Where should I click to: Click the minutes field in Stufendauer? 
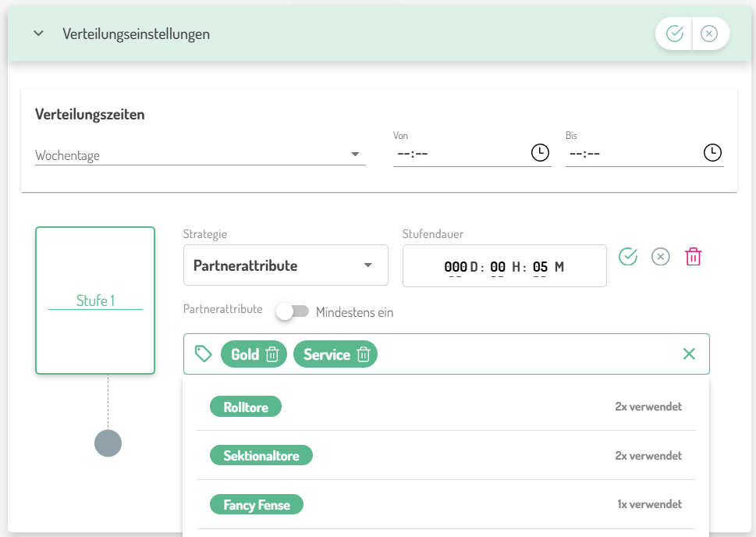[540, 267]
